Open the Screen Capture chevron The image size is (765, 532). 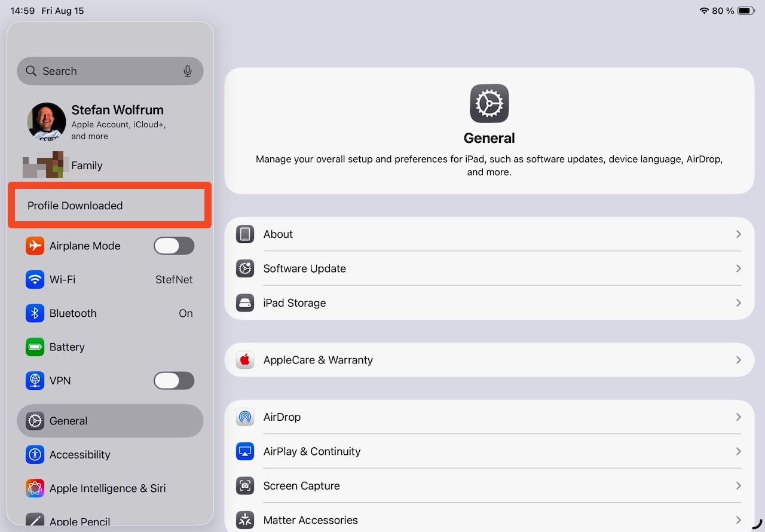click(739, 486)
